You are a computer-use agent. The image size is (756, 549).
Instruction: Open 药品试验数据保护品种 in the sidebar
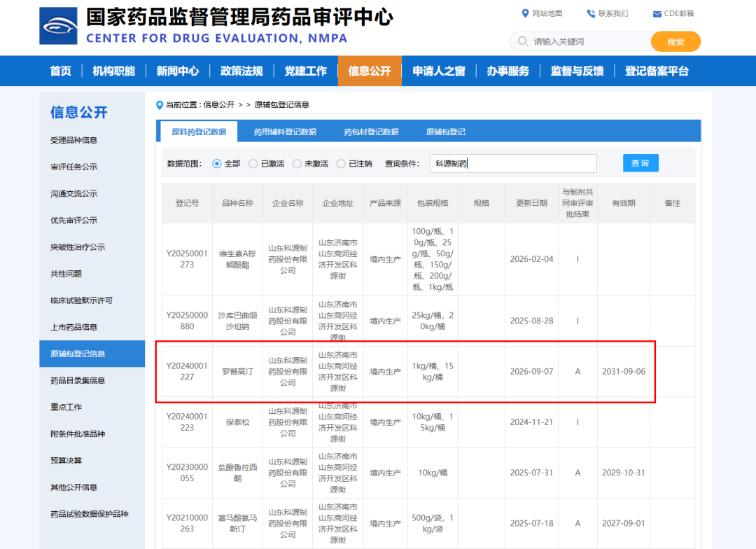point(89,514)
